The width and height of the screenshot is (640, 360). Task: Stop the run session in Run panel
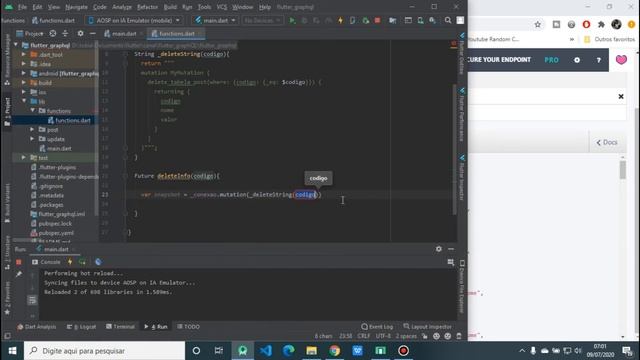click(x=19, y=262)
